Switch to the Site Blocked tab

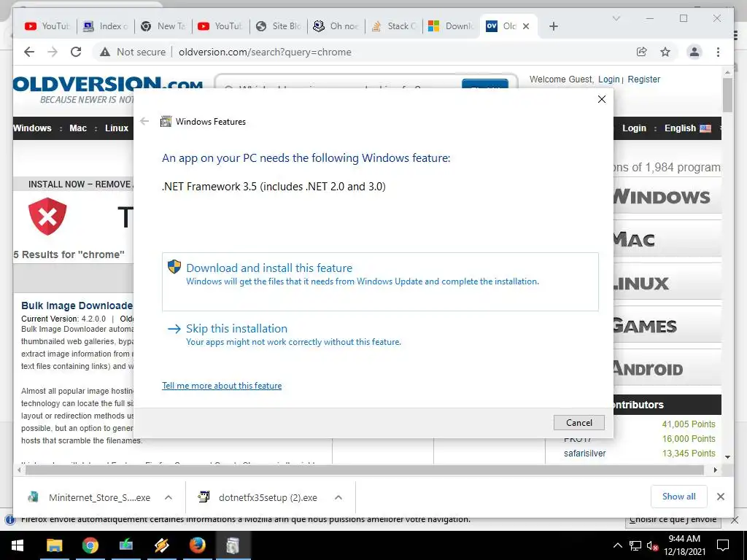pos(279,26)
